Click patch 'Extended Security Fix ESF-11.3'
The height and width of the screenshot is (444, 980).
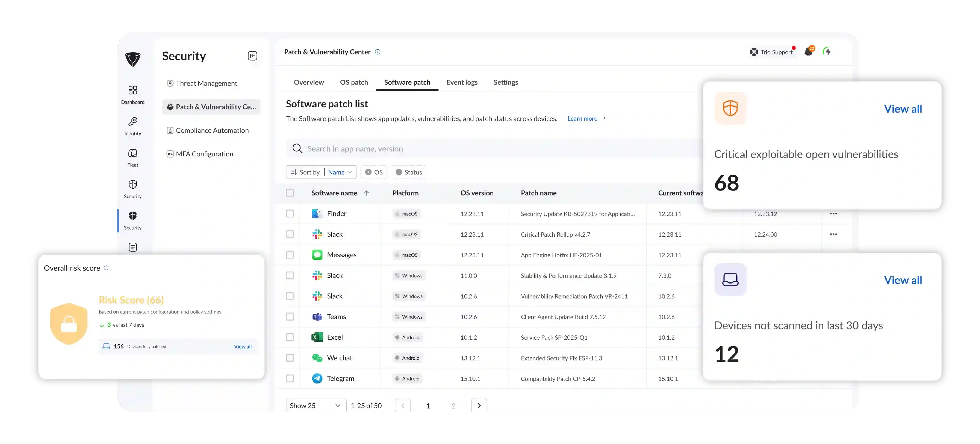tap(561, 358)
